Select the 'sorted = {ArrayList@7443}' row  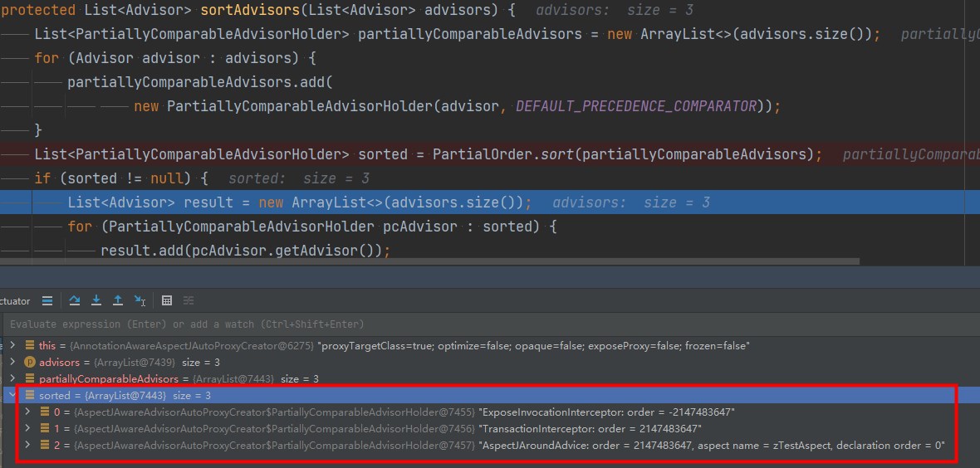[x=490, y=396]
